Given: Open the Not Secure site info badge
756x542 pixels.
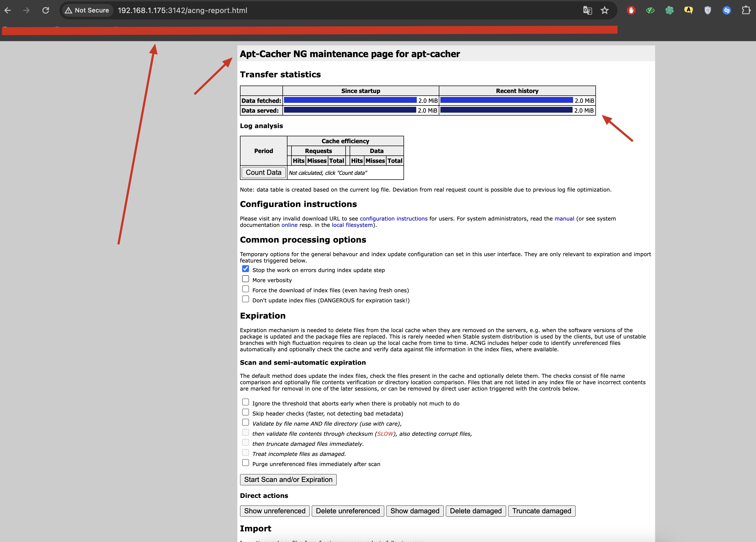Looking at the screenshot, I should pyautogui.click(x=87, y=10).
